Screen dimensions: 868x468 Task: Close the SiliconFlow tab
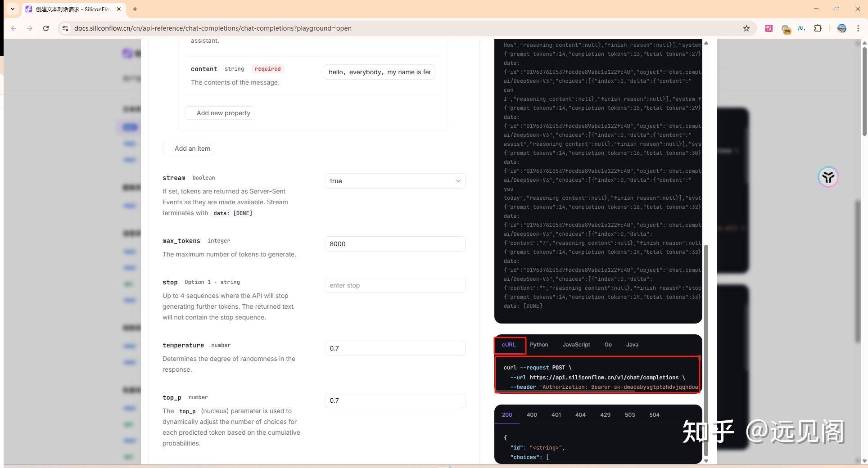click(x=119, y=9)
